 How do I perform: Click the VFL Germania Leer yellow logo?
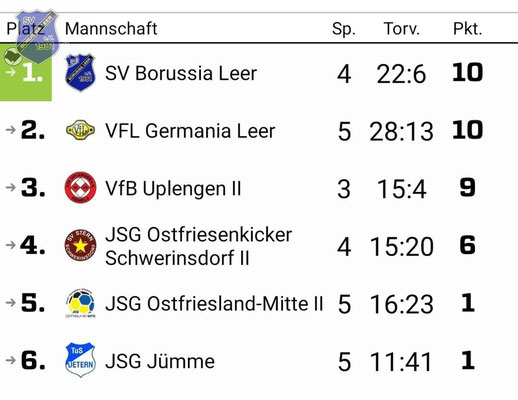tap(80, 130)
